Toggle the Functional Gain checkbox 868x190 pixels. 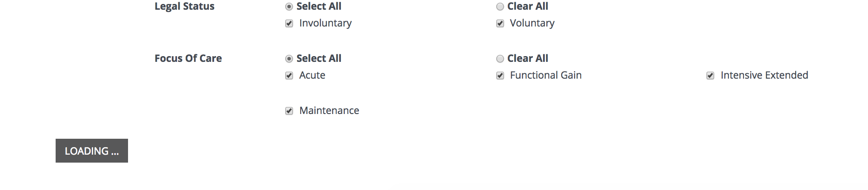(x=500, y=76)
